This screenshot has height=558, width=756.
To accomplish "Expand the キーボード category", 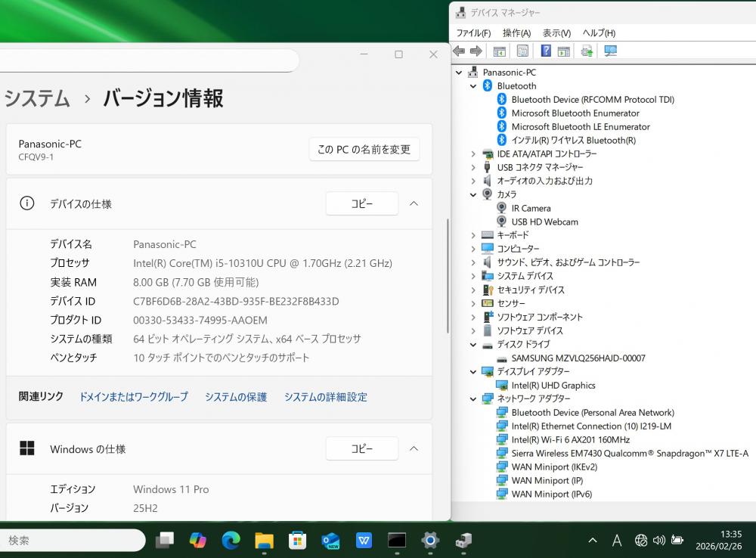I will click(473, 235).
